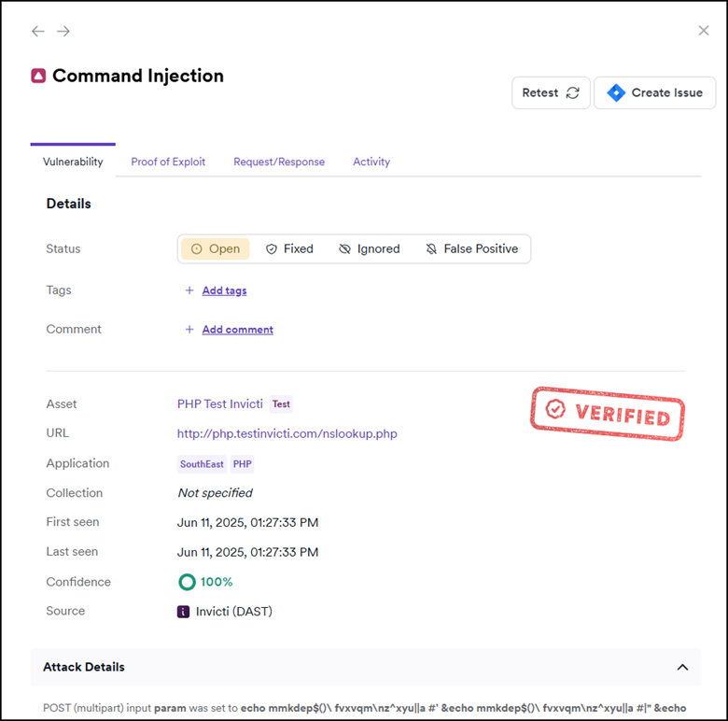
Task: Set status to Open
Action: [x=215, y=249]
